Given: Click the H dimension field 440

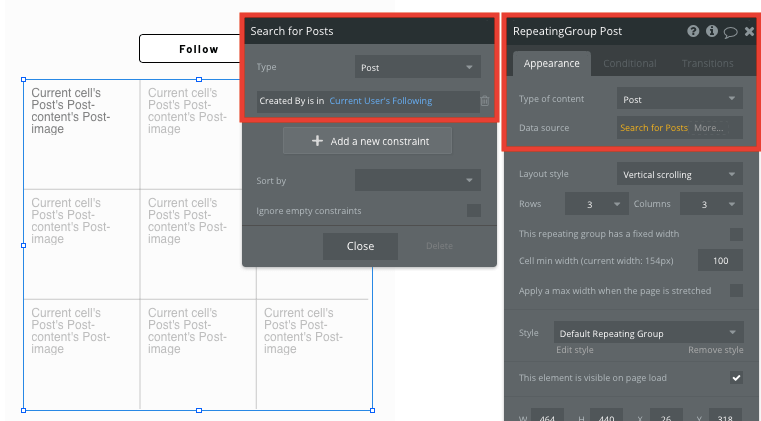Looking at the screenshot, I should click(x=606, y=417).
